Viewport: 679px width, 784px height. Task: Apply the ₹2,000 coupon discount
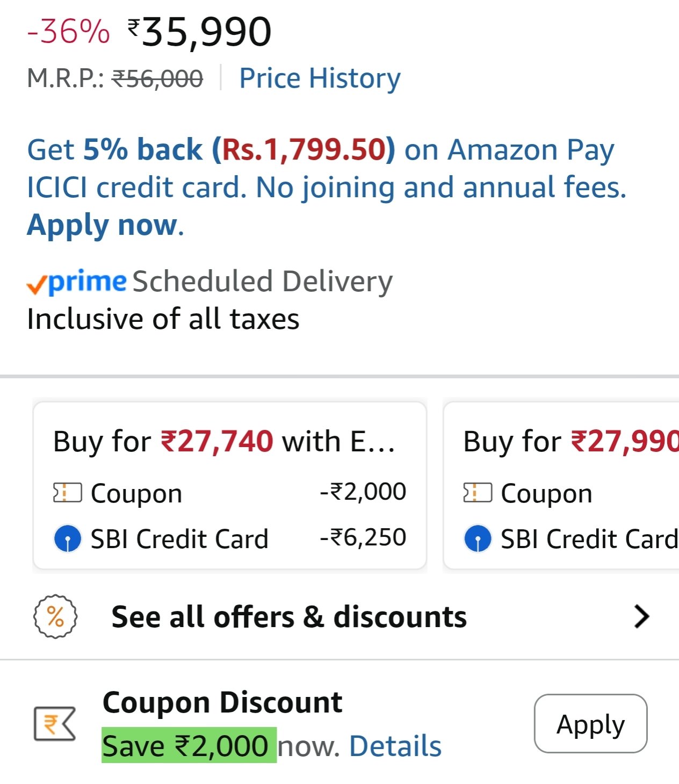point(590,723)
